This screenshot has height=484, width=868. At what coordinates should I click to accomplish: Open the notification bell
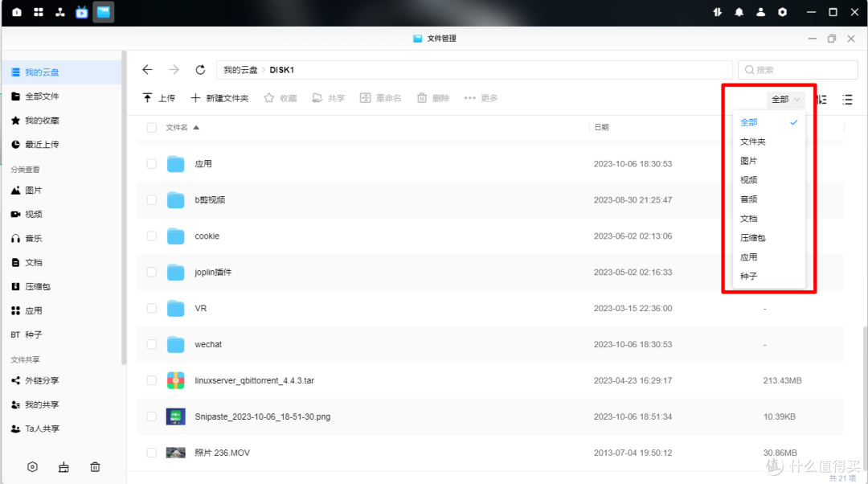click(x=739, y=12)
